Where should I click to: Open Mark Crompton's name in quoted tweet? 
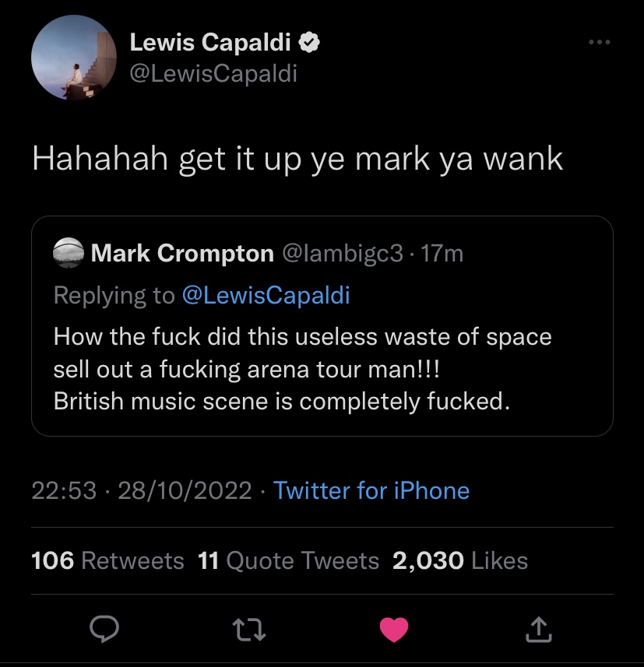[182, 253]
